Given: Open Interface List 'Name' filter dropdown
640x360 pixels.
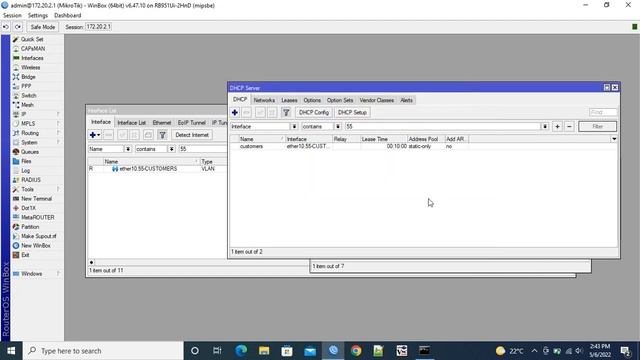Looking at the screenshot, I should click(128, 149).
